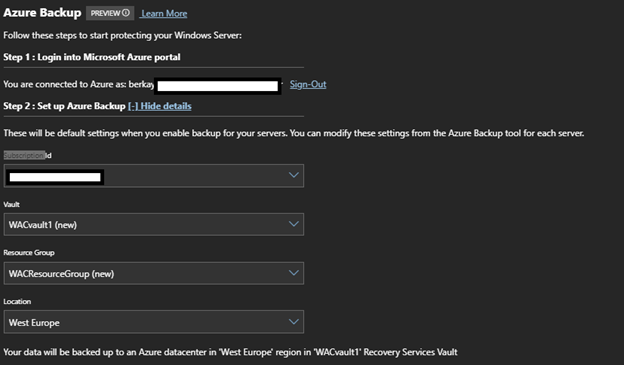Click the redacted Subscription Id value
This screenshot has height=365, width=624.
[55, 177]
